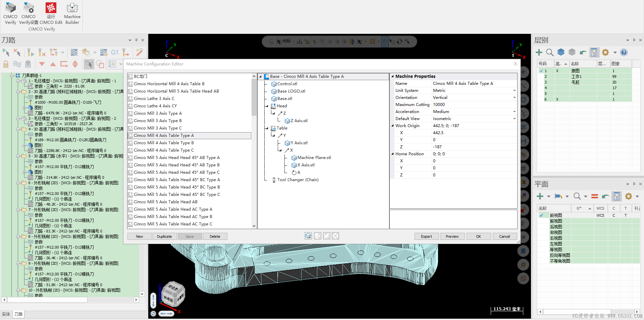
Task: Click the red equals icon in 平面 panel
Action: (x=595, y=196)
